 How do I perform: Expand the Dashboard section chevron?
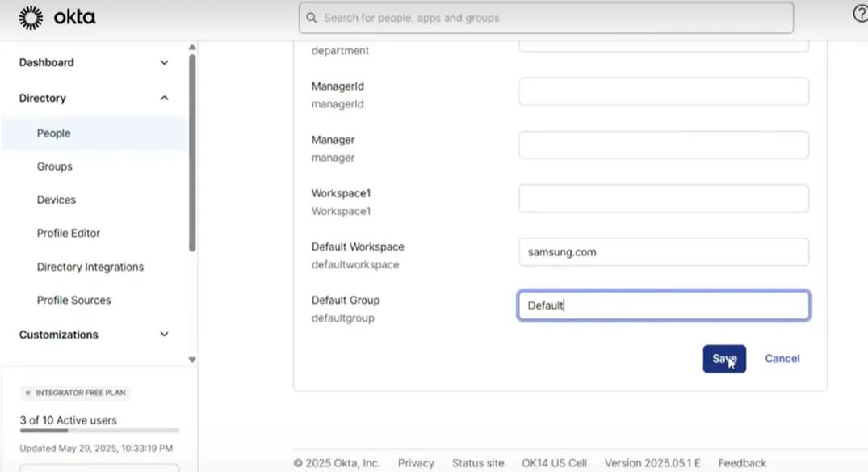(x=165, y=62)
